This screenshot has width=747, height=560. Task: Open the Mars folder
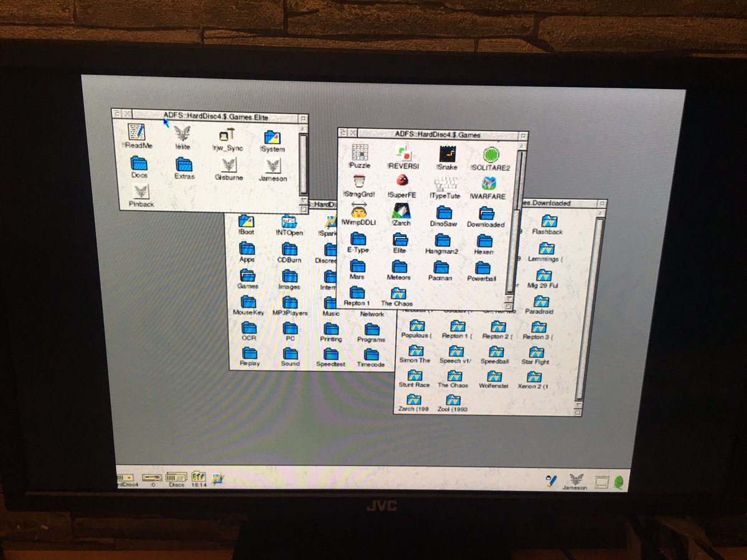click(357, 266)
